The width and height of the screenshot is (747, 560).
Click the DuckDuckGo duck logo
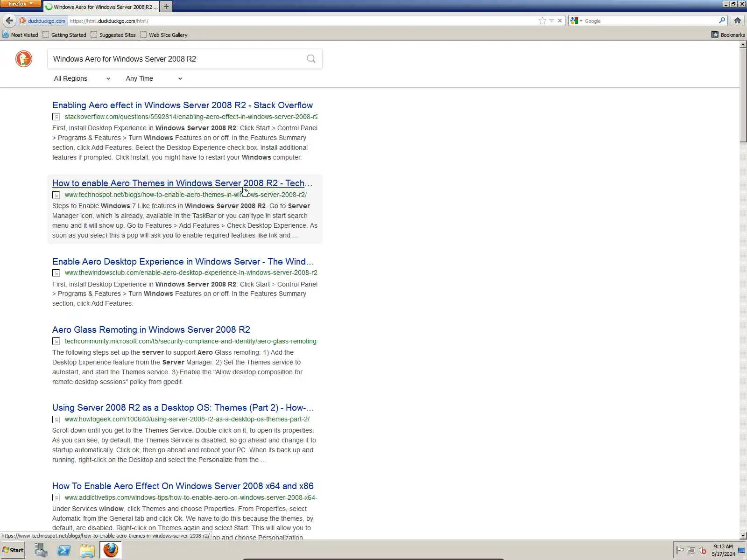(x=23, y=59)
